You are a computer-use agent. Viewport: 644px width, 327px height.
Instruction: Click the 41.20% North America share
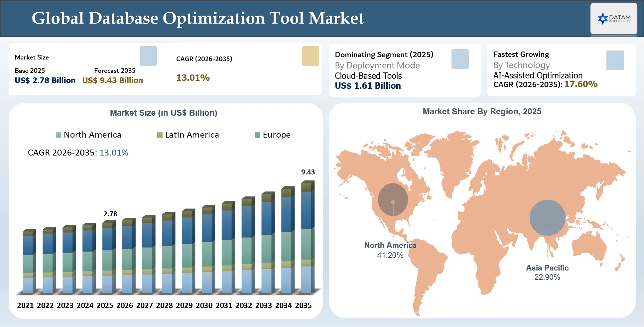tap(390, 255)
